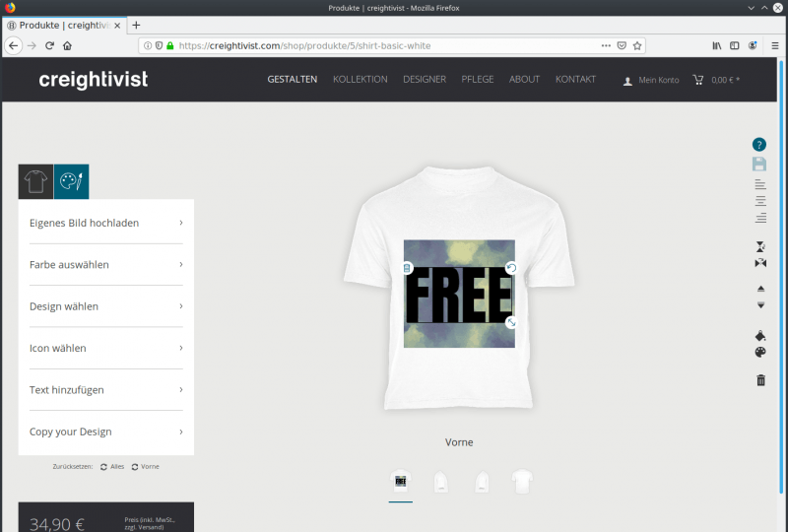Open the KOLLEKTION menu item
Image resolution: width=788 pixels, height=532 pixels.
pyautogui.click(x=360, y=80)
